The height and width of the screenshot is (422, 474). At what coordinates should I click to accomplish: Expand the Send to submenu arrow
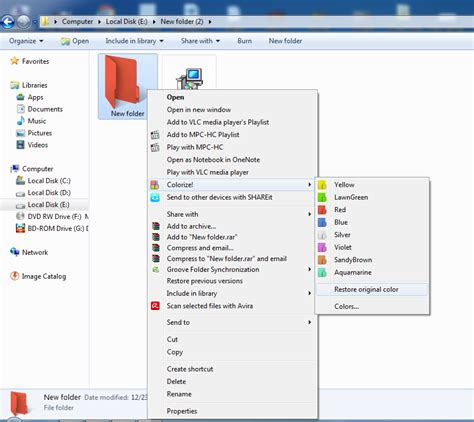tap(310, 322)
